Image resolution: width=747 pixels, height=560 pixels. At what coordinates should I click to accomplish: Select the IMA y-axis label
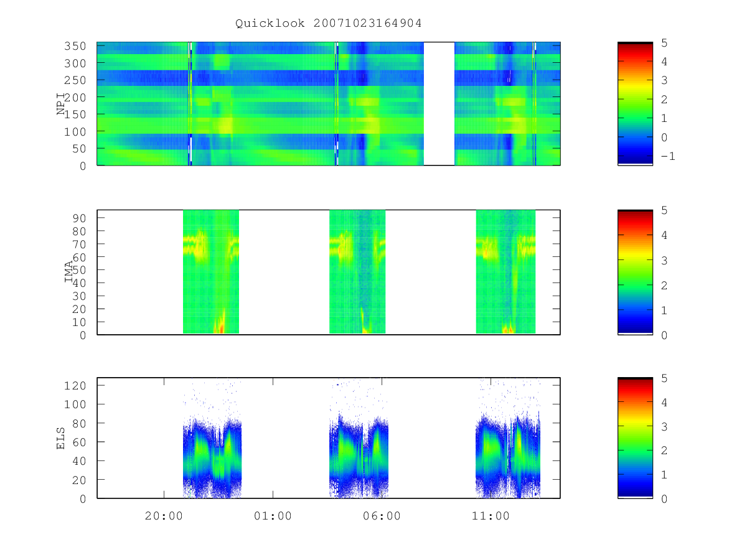tap(69, 272)
